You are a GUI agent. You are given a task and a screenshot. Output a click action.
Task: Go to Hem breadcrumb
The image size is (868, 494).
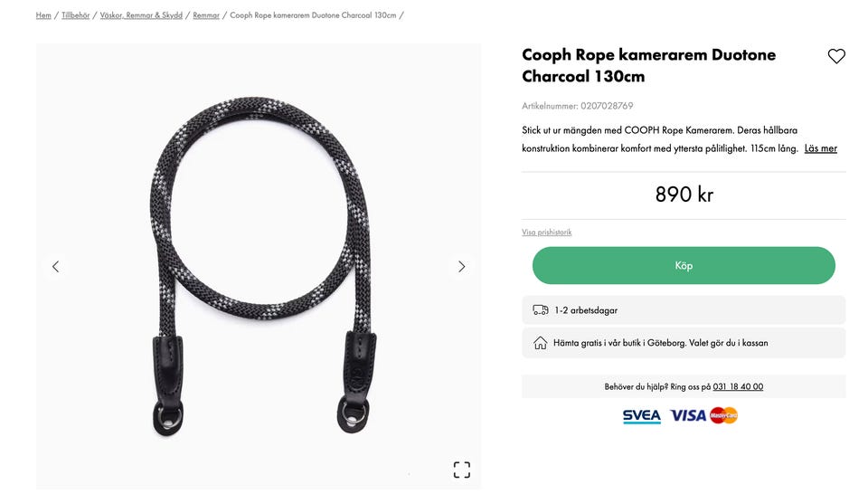click(x=43, y=15)
